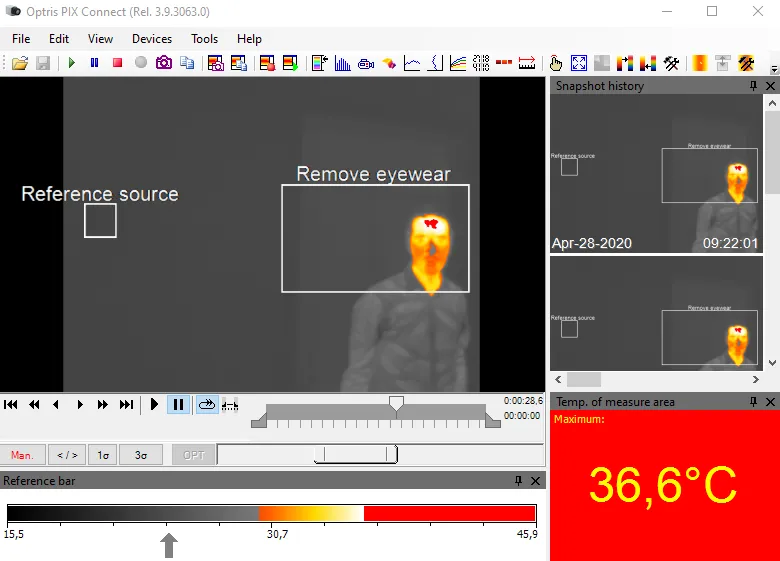Click the Open file folder icon
Viewport: 780px width, 561px height.
(x=19, y=63)
